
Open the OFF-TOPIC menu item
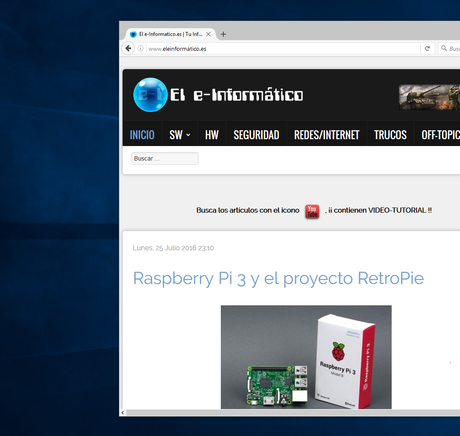pyautogui.click(x=440, y=135)
